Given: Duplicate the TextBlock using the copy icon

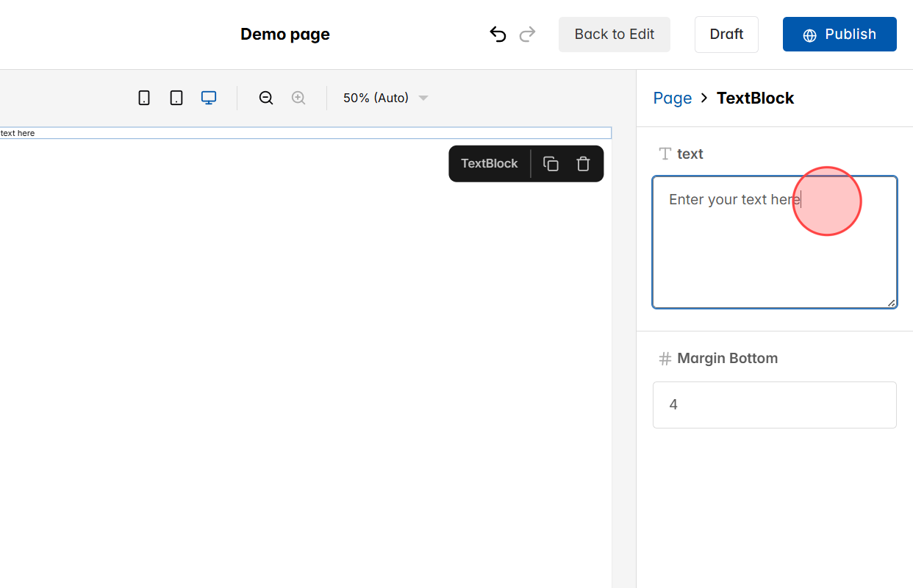Looking at the screenshot, I should click(551, 163).
